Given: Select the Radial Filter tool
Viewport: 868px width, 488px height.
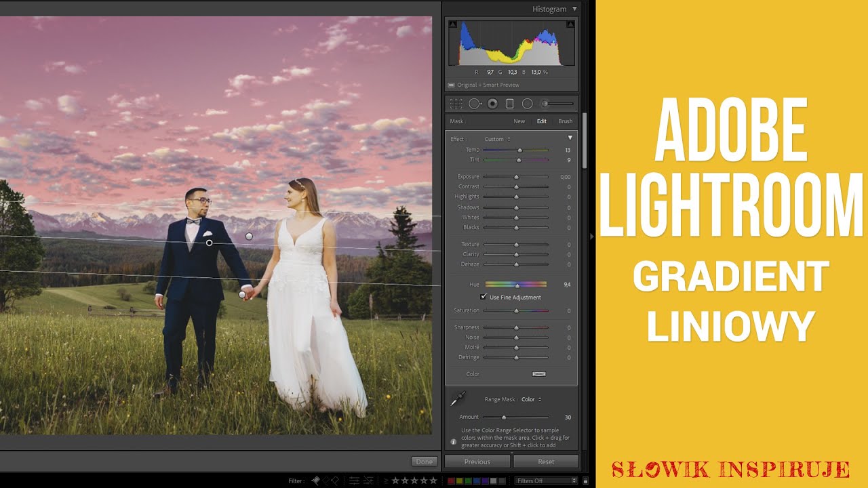Looking at the screenshot, I should pyautogui.click(x=527, y=104).
